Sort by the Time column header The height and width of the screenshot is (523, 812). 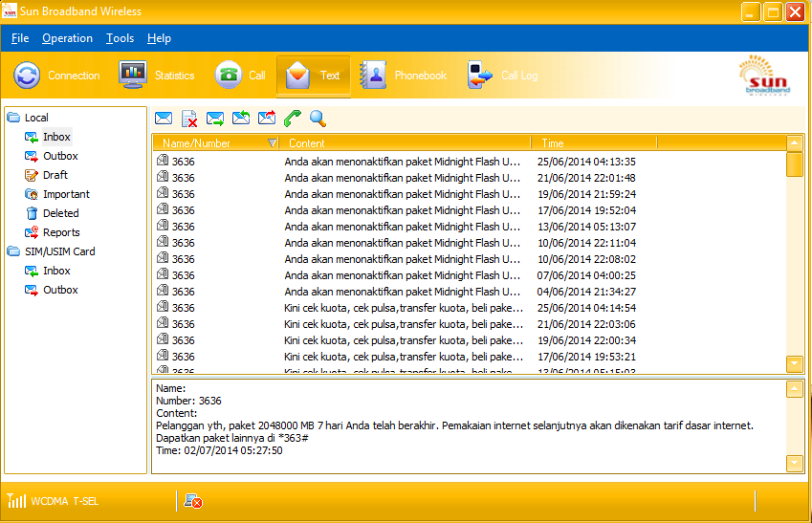pyautogui.click(x=594, y=142)
